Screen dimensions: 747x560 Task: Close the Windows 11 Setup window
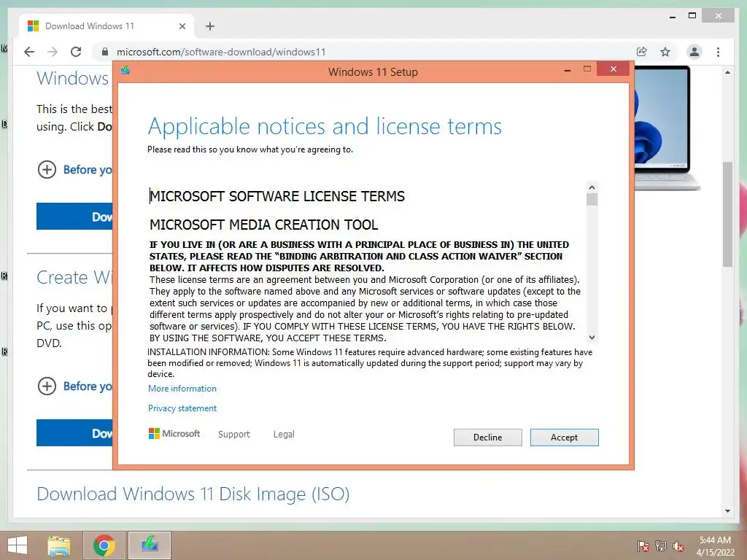click(613, 69)
